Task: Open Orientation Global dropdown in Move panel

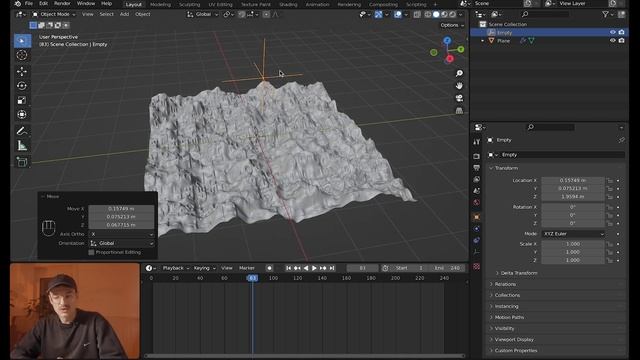Action: (x=122, y=243)
